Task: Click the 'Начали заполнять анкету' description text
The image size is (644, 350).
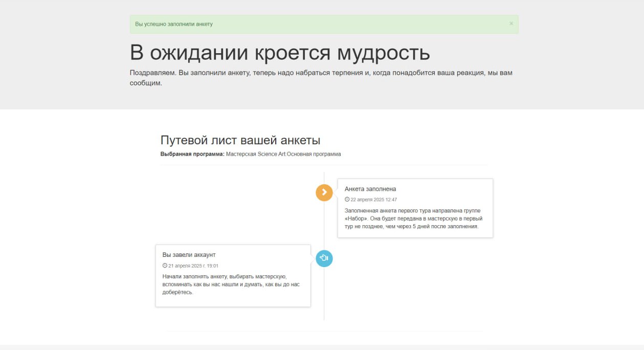Action: click(227, 276)
